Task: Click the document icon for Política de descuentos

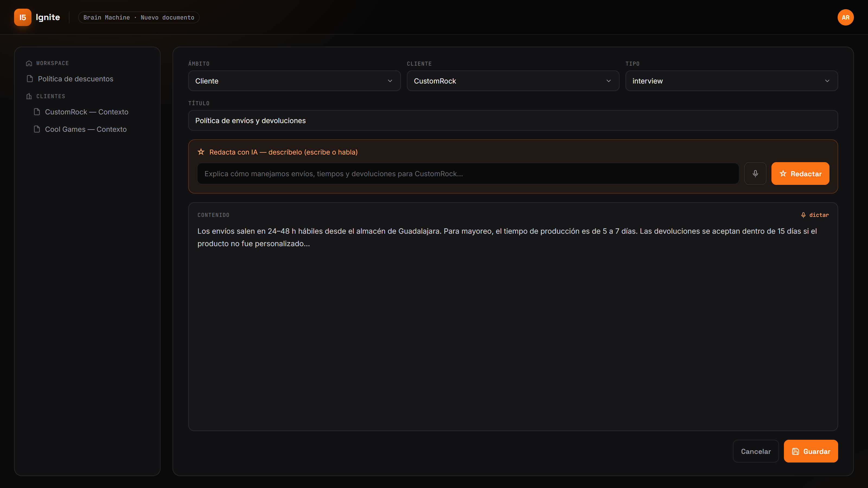Action: click(30, 79)
